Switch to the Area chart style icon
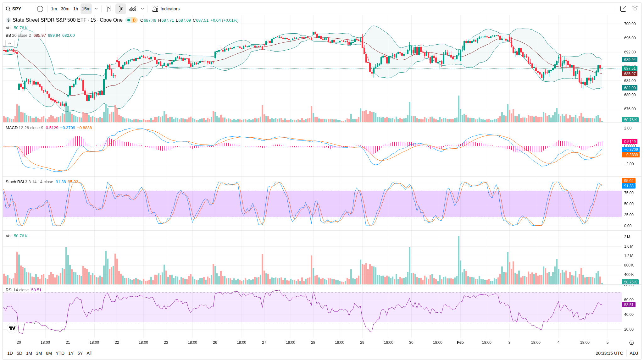Screen dimensions: 644x362 [x=133, y=9]
